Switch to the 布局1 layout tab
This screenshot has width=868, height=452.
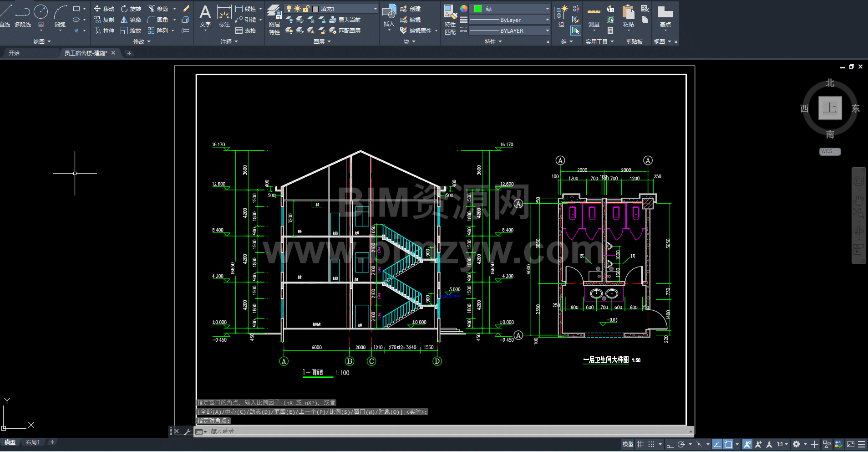tap(33, 442)
